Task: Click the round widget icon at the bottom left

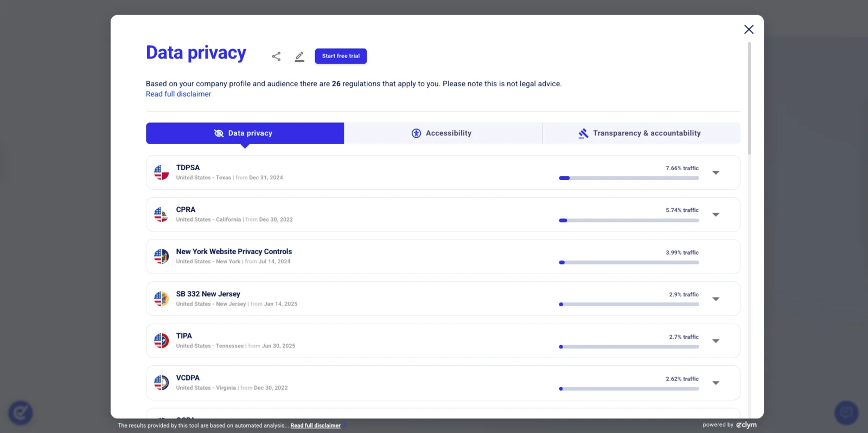Action: pos(21,413)
